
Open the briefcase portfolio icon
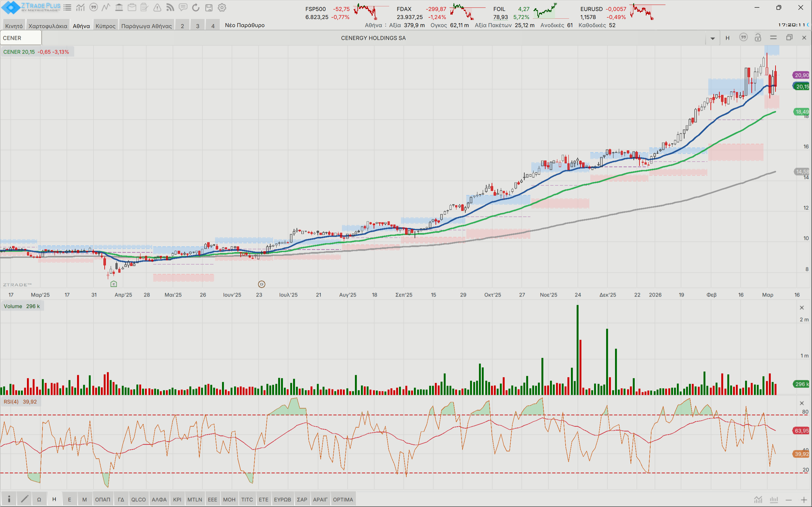coord(132,7)
